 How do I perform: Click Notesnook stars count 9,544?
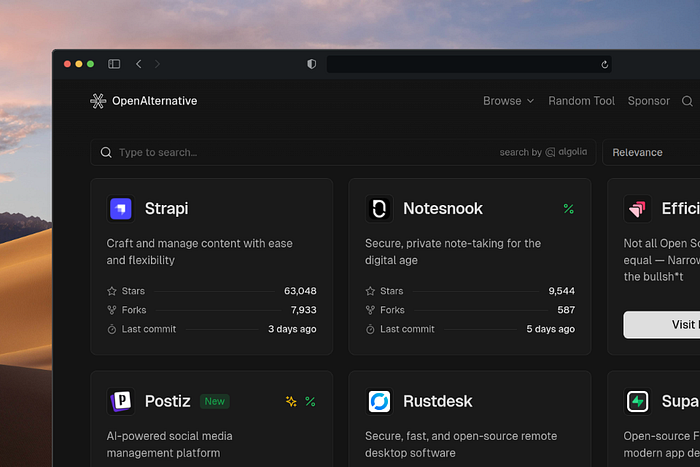(562, 291)
